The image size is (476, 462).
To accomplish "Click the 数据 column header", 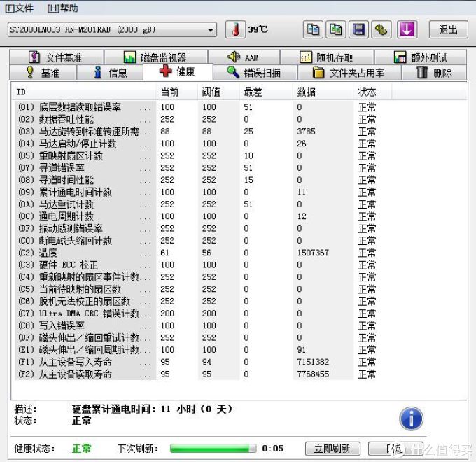I will pyautogui.click(x=323, y=92).
